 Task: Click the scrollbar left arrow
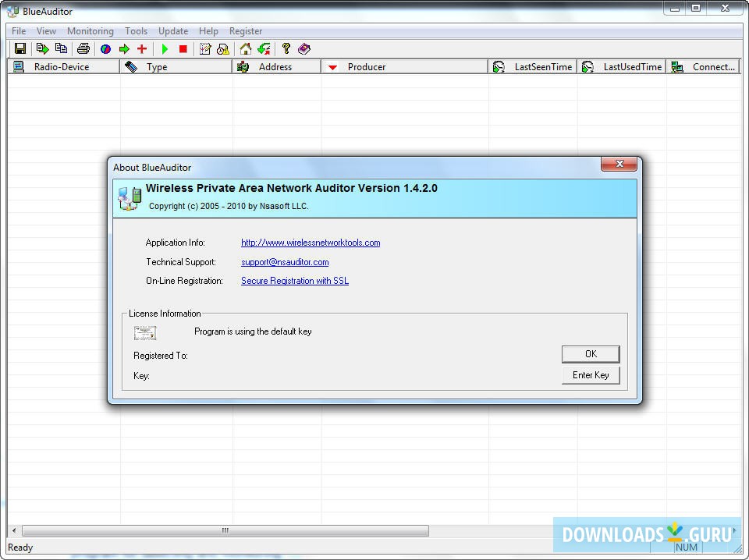(x=14, y=530)
